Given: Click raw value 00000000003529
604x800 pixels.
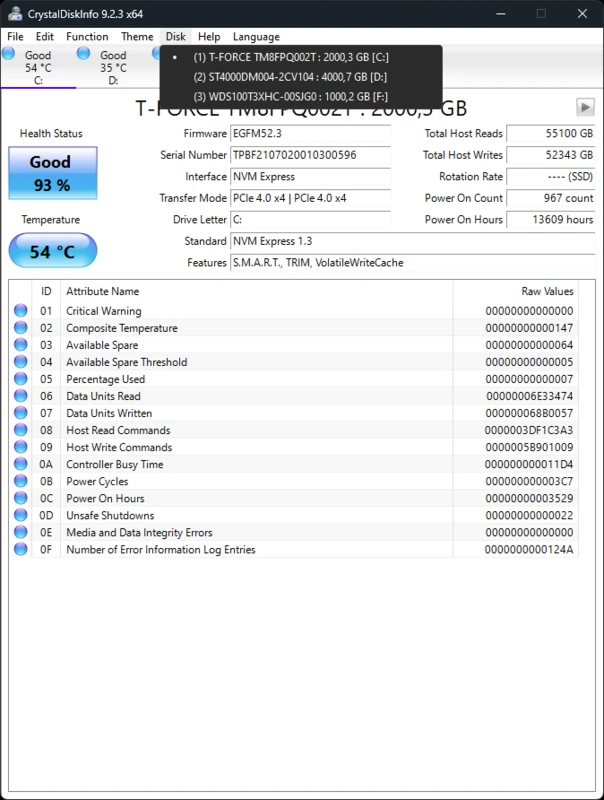Looking at the screenshot, I should [530, 498].
